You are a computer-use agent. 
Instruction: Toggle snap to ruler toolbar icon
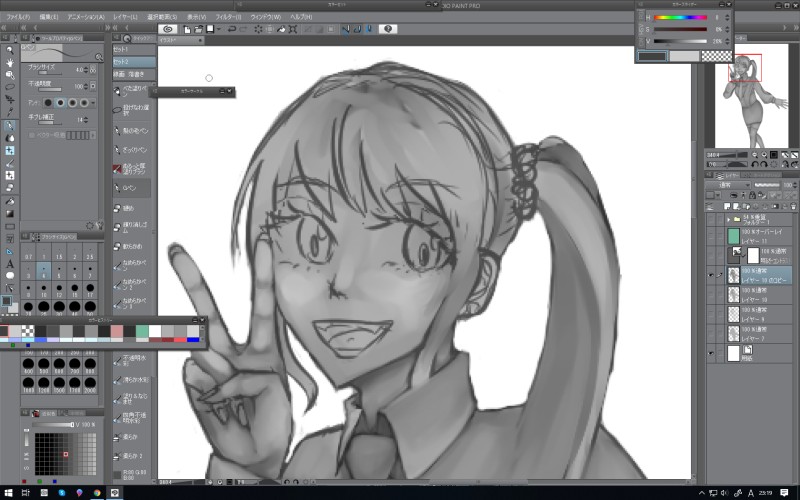click(x=346, y=29)
